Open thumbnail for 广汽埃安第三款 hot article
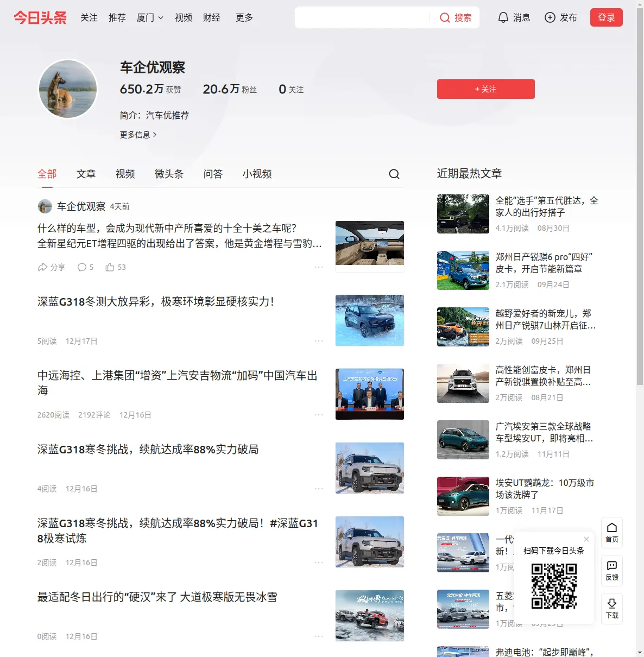The height and width of the screenshot is (657, 644). click(463, 440)
